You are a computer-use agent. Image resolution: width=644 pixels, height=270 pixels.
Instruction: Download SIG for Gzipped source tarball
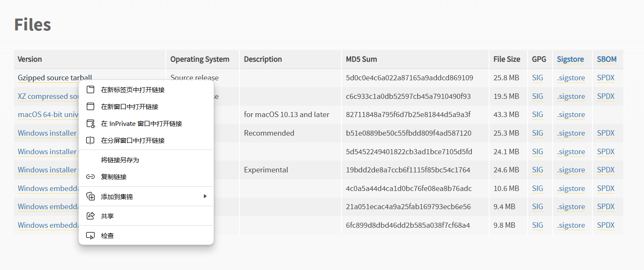point(537,78)
